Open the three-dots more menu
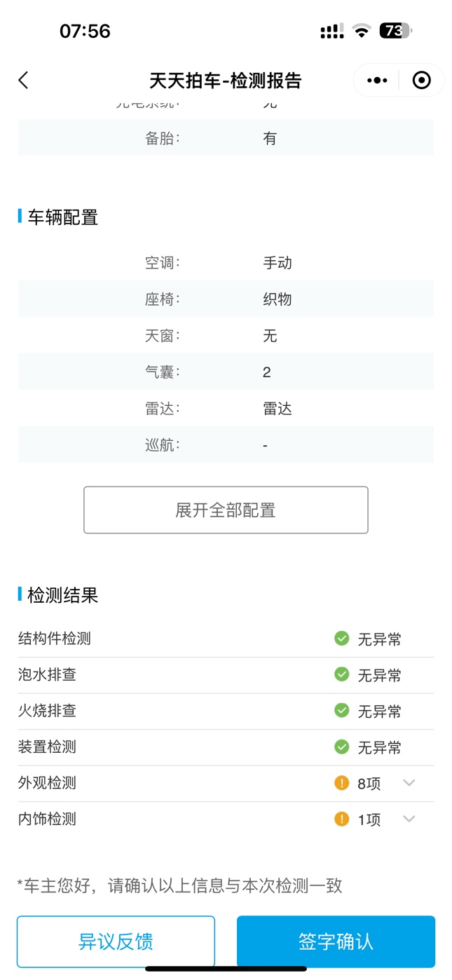This screenshot has height=980, width=452. [377, 81]
